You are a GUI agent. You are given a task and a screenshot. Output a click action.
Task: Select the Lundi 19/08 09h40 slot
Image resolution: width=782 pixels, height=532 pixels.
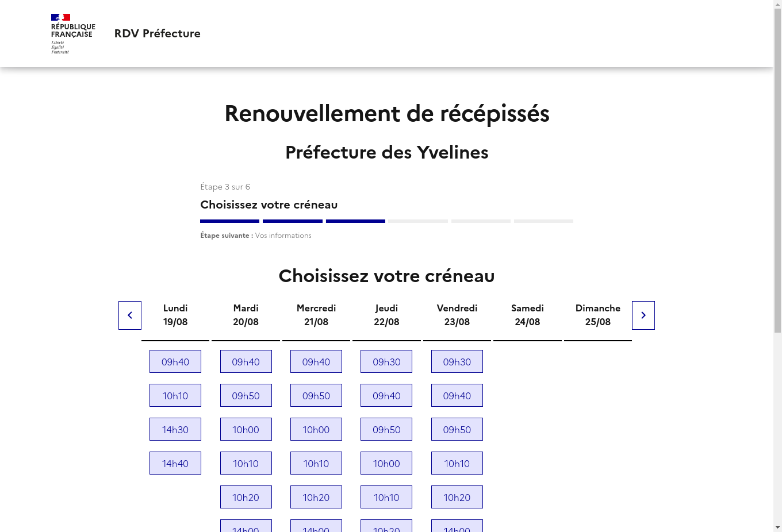(175, 361)
